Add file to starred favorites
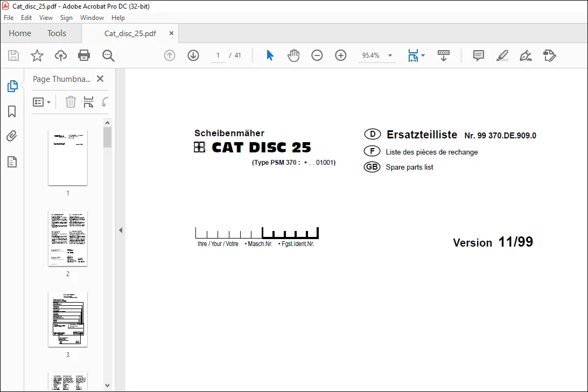This screenshot has width=588, height=392. [37, 55]
